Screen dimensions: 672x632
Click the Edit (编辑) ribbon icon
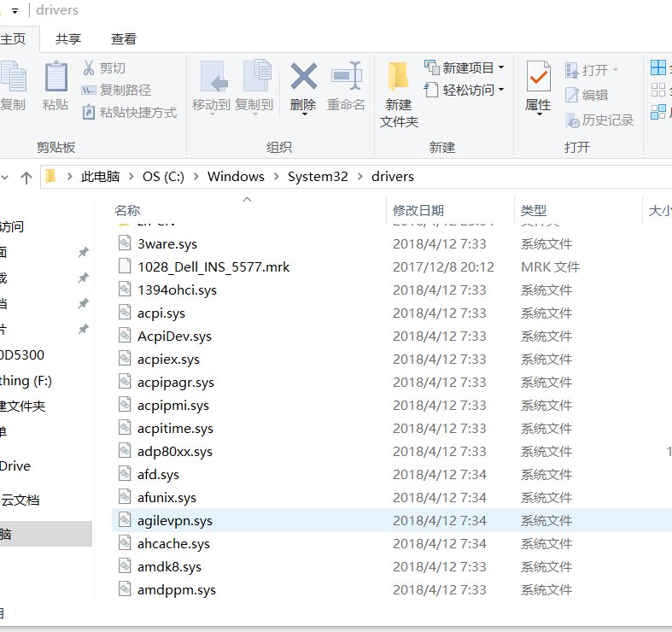pos(572,95)
